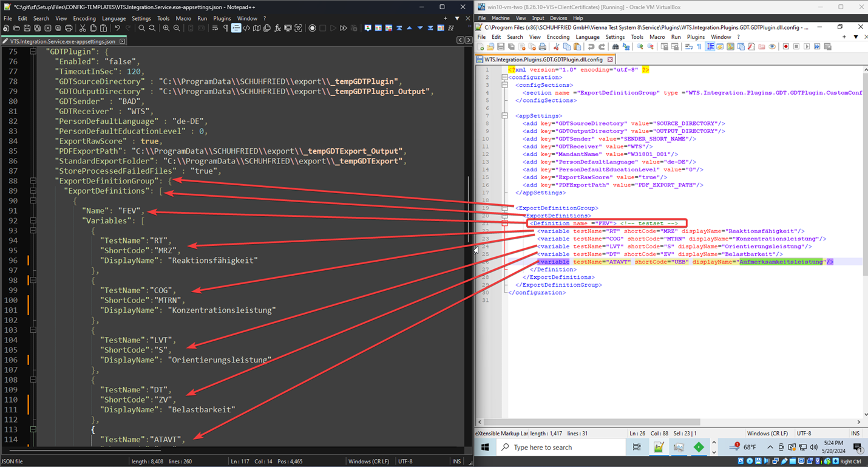The height and width of the screenshot is (467, 868).
Task: Open Devices menu in VirtualBox window
Action: [x=557, y=18]
